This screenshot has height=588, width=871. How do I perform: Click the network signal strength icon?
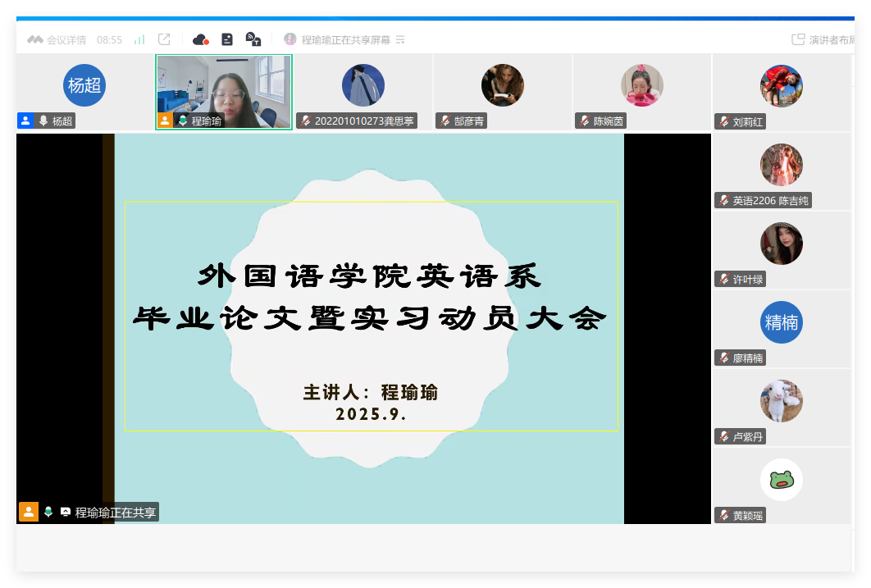pos(139,39)
